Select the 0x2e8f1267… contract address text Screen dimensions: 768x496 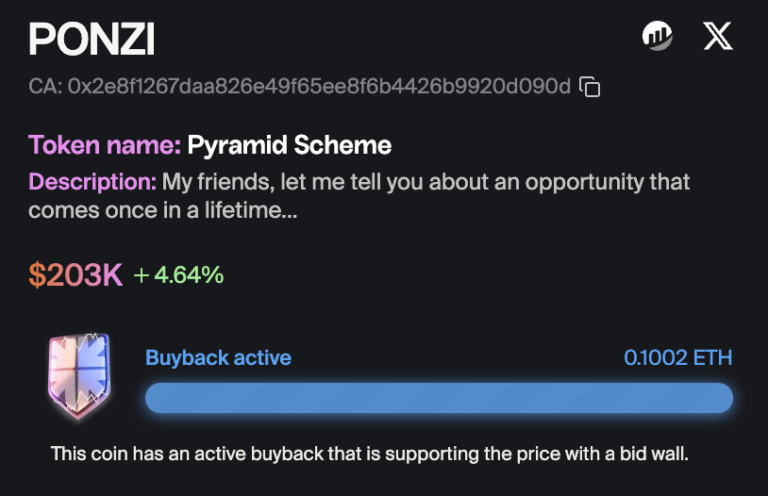click(x=318, y=87)
